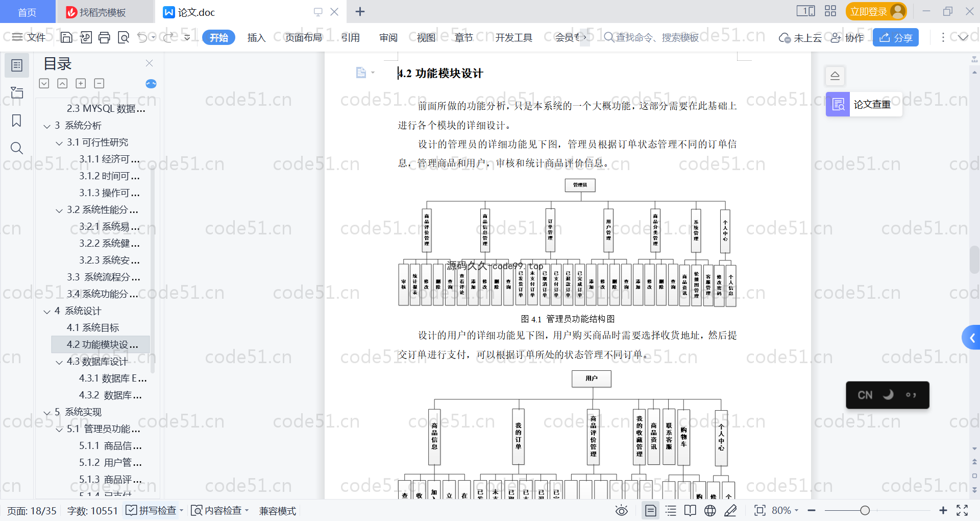The width and height of the screenshot is (980, 521).
Task: Switch to reading mode view
Action: click(690, 510)
